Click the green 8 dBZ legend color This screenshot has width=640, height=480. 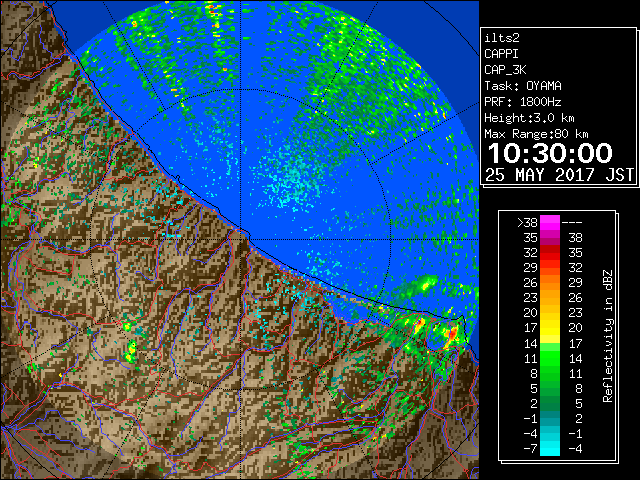[x=550, y=373]
